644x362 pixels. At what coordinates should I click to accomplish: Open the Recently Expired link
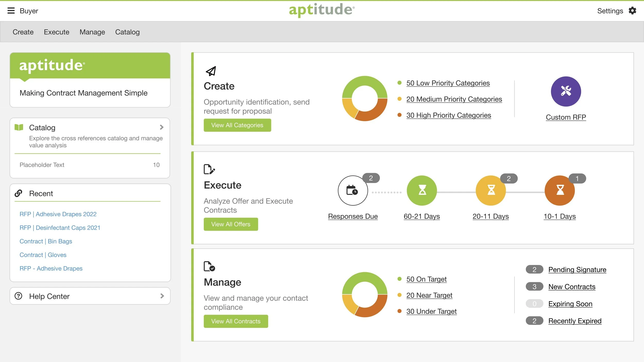[575, 321]
